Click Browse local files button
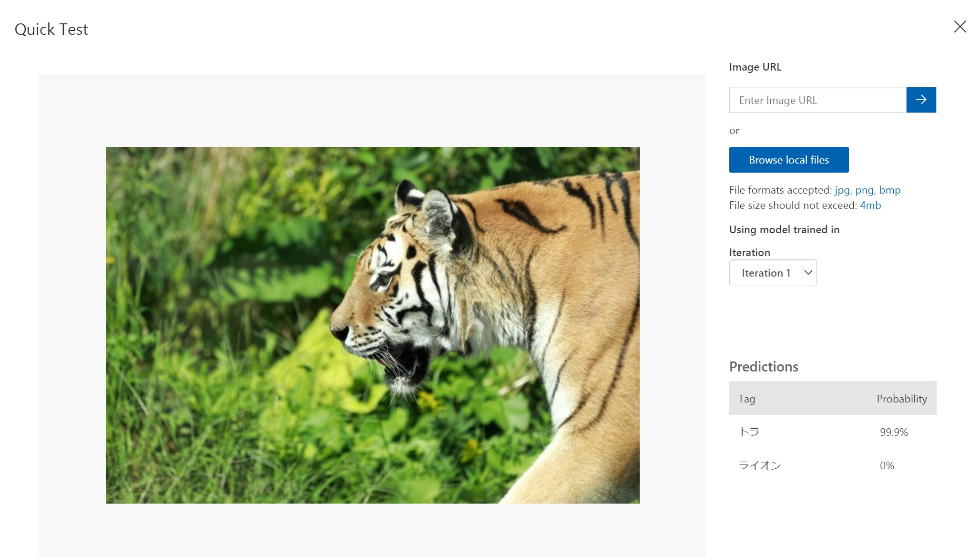Screen dimensions: 980x557 (789, 160)
